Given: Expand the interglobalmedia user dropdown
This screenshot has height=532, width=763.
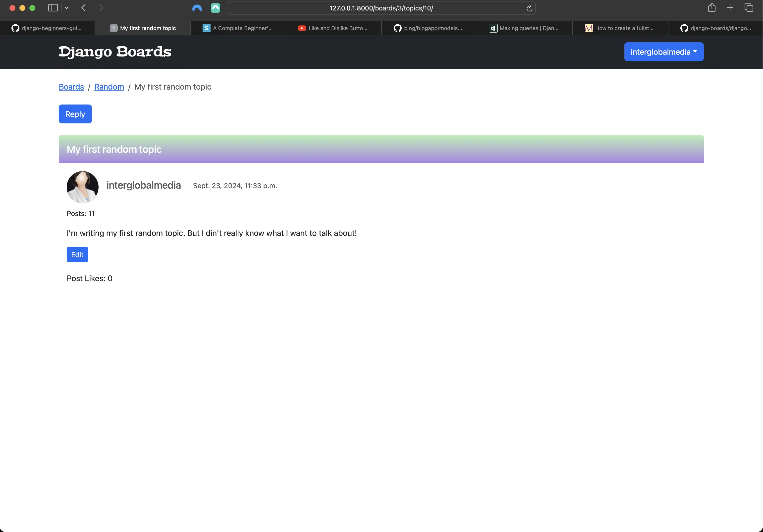Looking at the screenshot, I should (x=664, y=52).
